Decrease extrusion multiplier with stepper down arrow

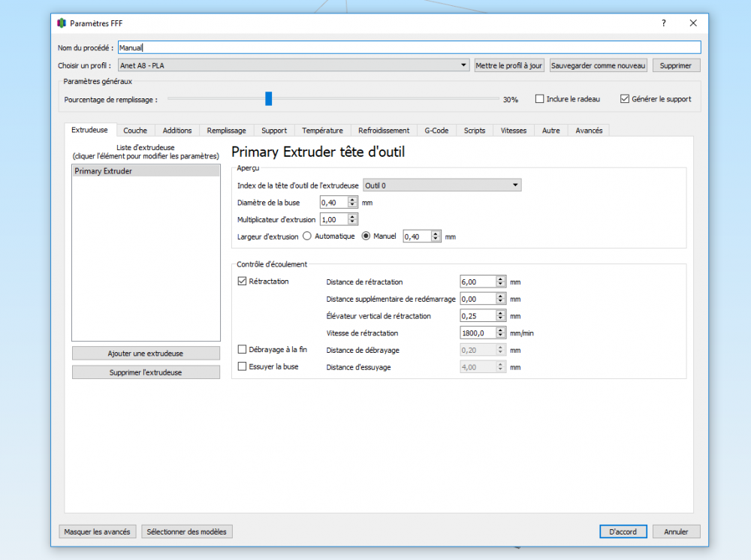click(x=352, y=222)
